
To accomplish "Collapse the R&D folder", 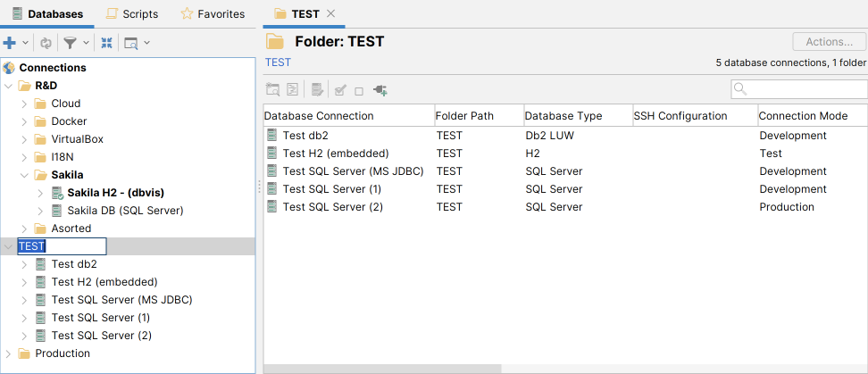I will tap(8, 86).
